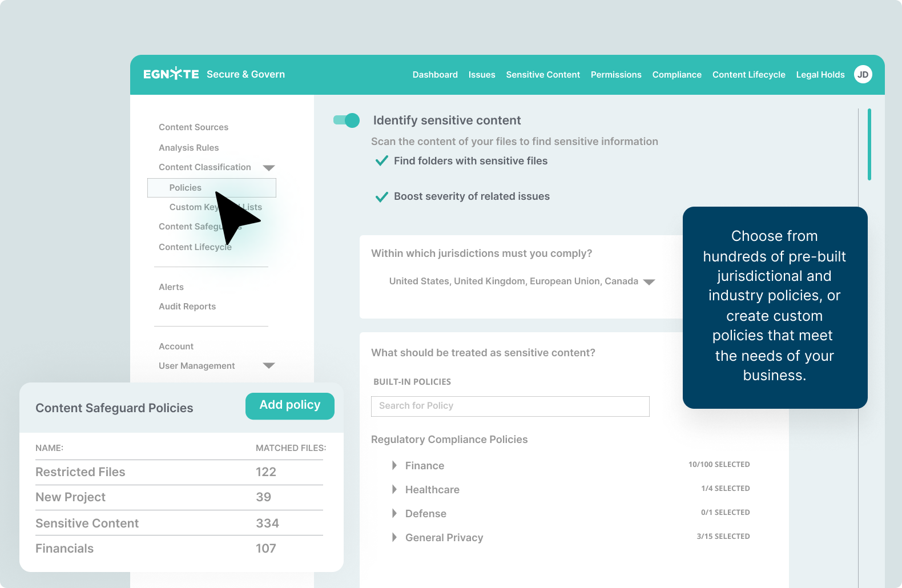Expand the User Management sidebar arrow
The image size is (902, 588).
click(x=269, y=366)
